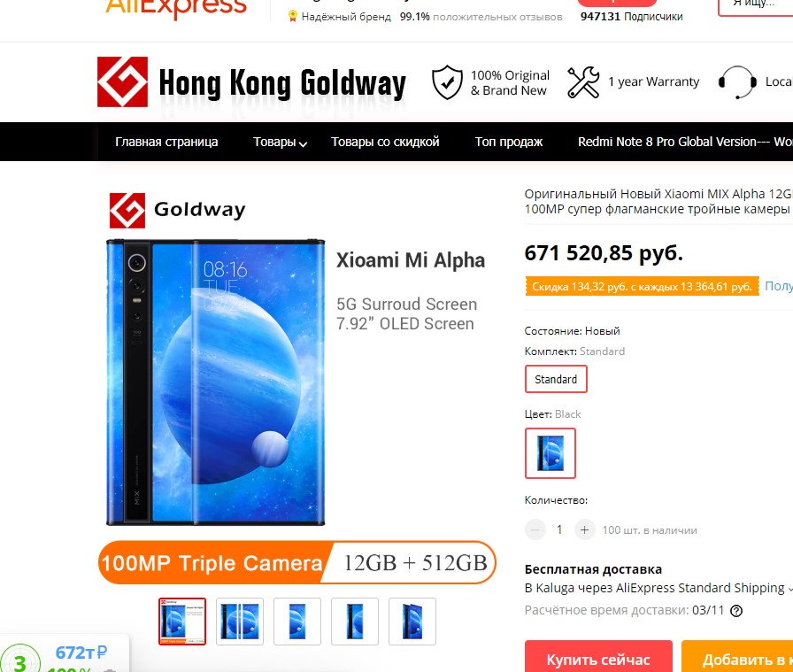Click the headset support icon
The image size is (793, 672).
click(x=738, y=82)
